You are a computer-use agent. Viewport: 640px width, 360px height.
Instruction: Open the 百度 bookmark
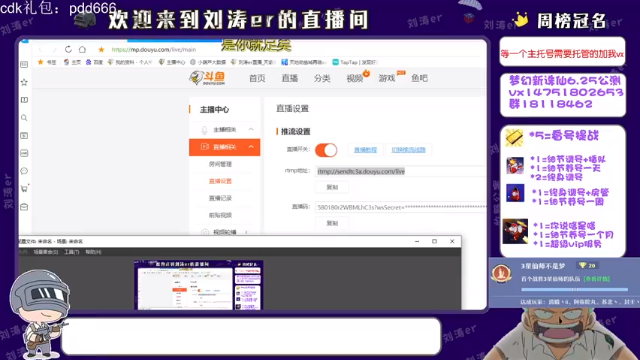(94, 62)
